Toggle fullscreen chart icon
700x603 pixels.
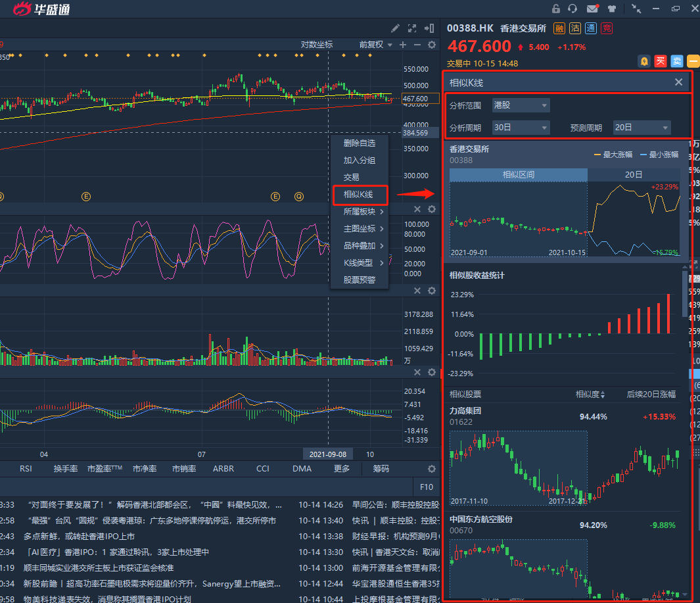tap(412, 28)
